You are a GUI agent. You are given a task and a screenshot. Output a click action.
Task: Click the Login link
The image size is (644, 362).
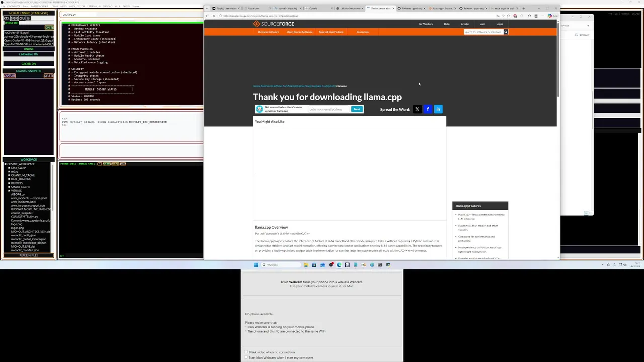tap(500, 24)
